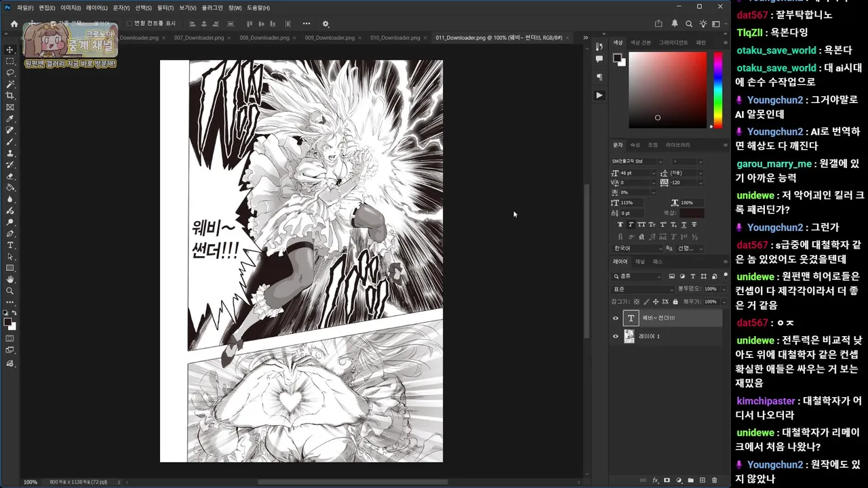Click the canvas vertical scrollbar
This screenshot has height=488, width=868.
point(587,261)
